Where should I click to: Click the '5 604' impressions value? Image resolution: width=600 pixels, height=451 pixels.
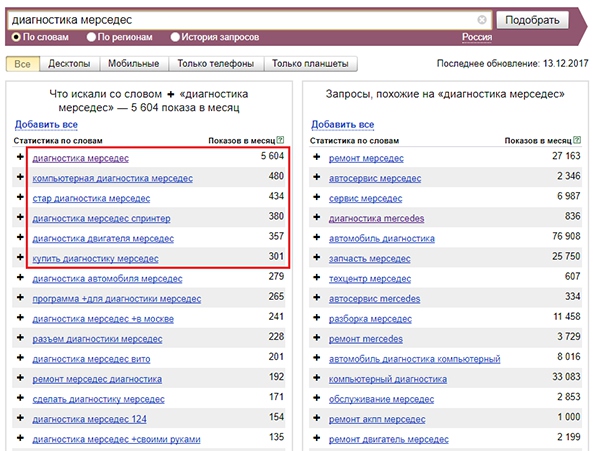[272, 156]
